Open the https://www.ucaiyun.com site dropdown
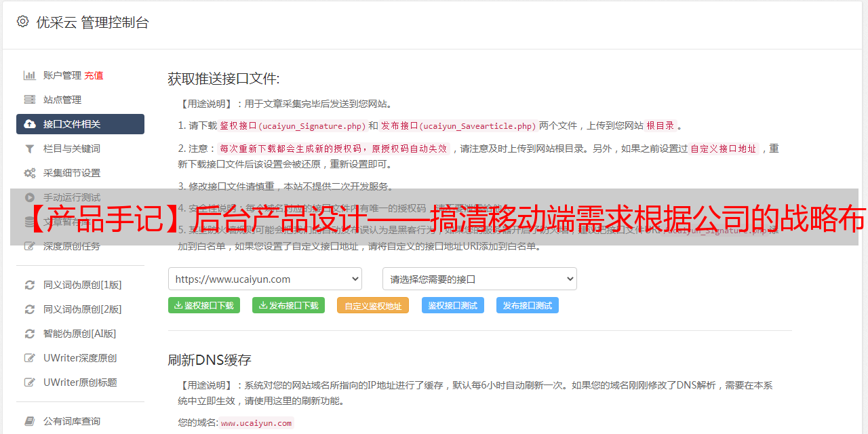 [265, 279]
